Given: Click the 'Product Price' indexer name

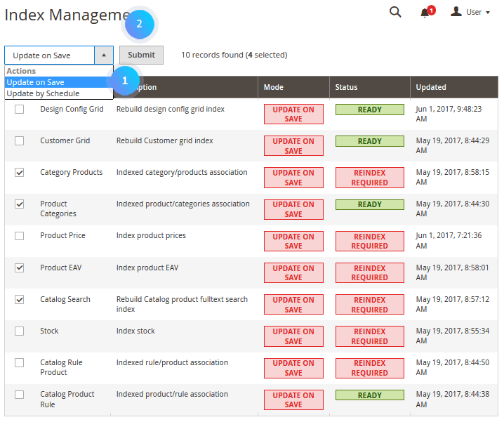Looking at the screenshot, I should click(62, 235).
